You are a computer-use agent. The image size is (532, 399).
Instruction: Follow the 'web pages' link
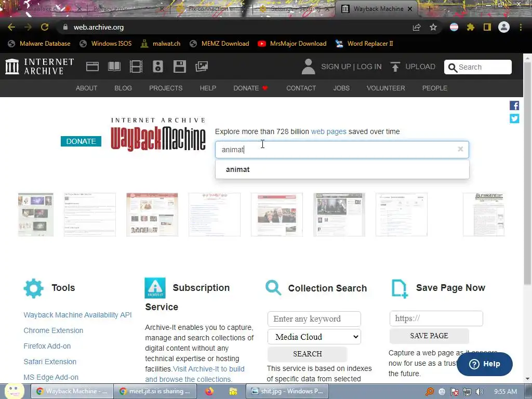tap(329, 131)
